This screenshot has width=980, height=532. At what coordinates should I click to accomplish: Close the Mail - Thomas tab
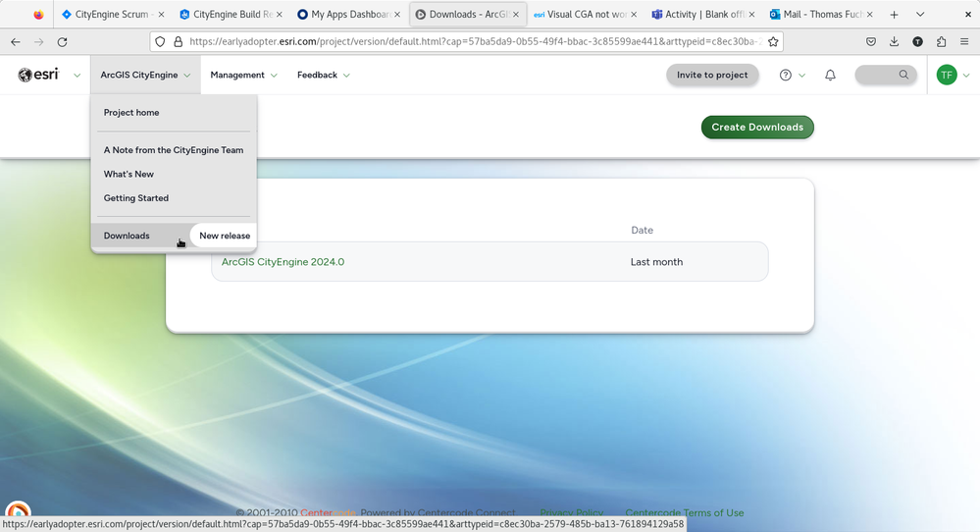pyautogui.click(x=869, y=15)
